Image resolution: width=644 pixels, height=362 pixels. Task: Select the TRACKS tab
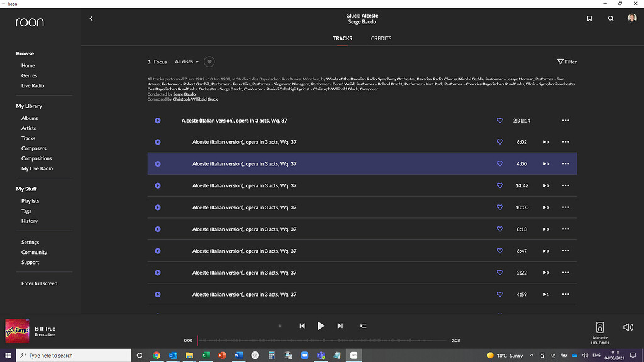(342, 38)
